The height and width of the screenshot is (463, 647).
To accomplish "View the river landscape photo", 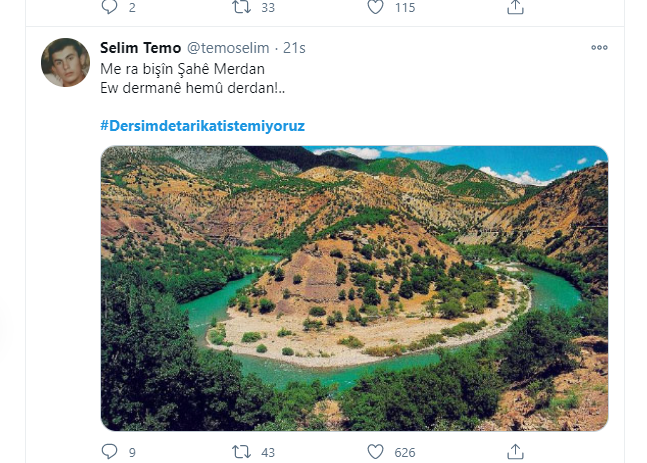I will [x=354, y=289].
